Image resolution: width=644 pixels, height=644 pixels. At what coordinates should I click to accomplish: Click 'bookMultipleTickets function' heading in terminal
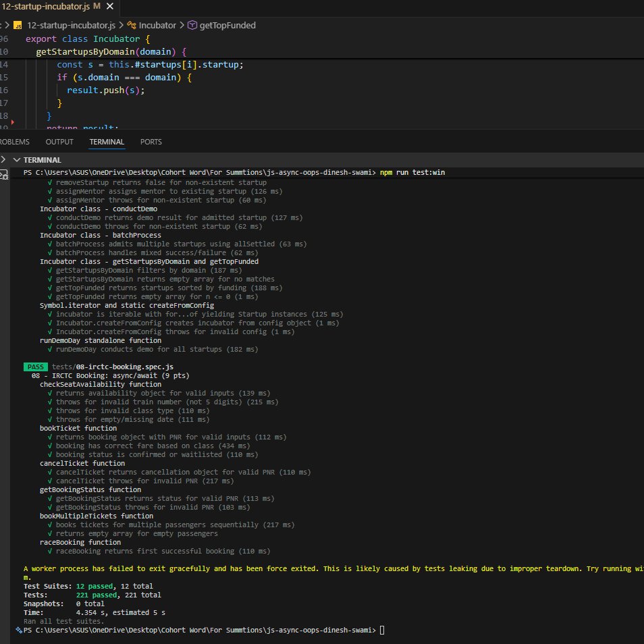97,516
